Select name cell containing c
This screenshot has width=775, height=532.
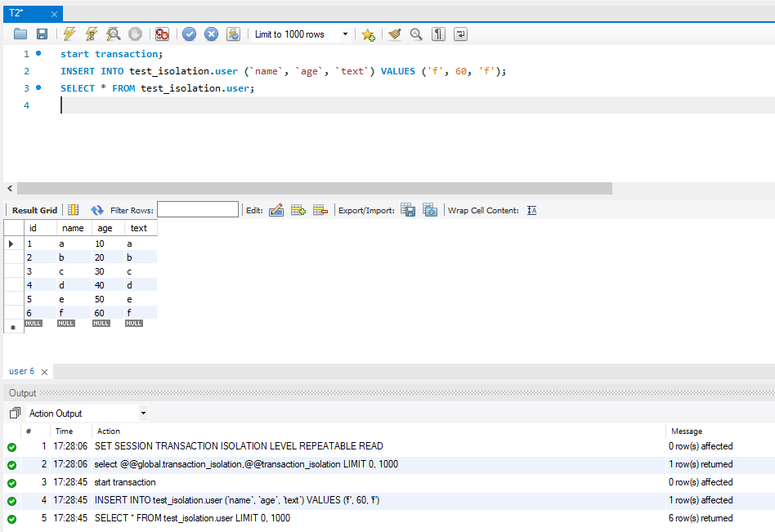74,271
